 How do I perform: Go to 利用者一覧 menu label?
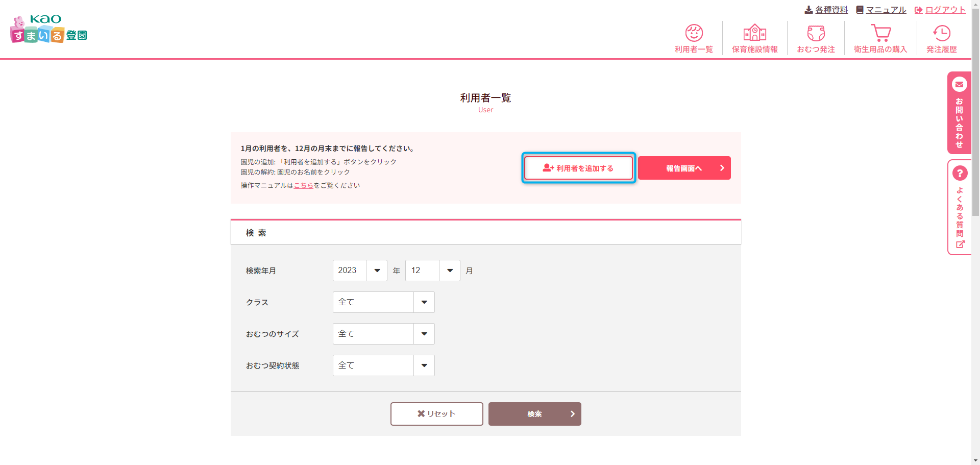694,50
